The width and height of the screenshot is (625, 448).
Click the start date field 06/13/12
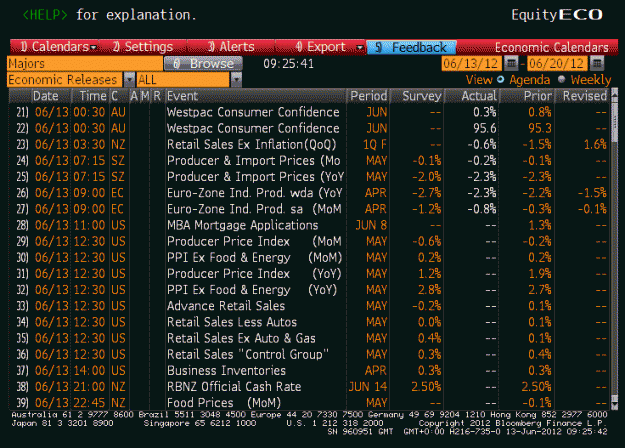(471, 63)
